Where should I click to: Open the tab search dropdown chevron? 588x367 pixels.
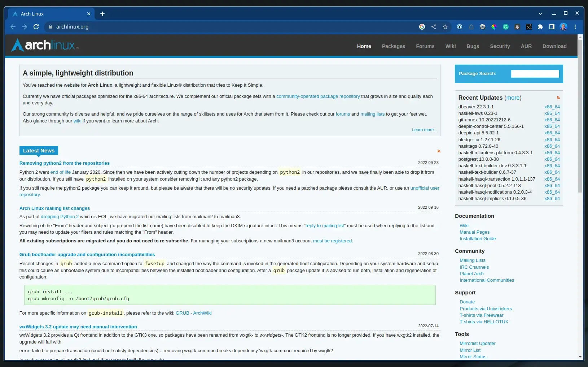point(540,14)
